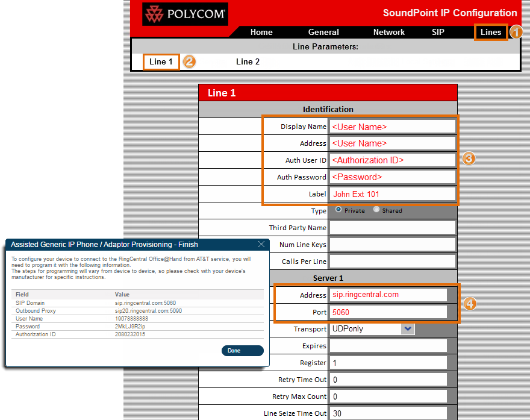Click the Password value 2MkLJ9R2ip

pos(130,327)
